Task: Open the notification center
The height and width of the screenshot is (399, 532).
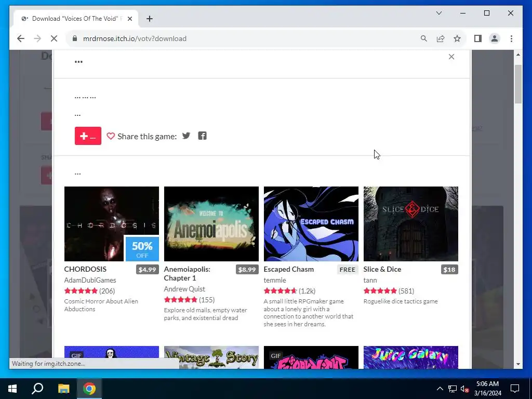Action: pos(515,389)
